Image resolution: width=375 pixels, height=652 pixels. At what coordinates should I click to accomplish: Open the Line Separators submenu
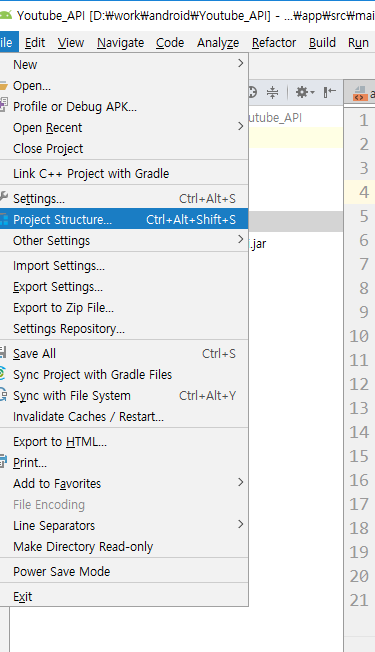pyautogui.click(x=124, y=525)
